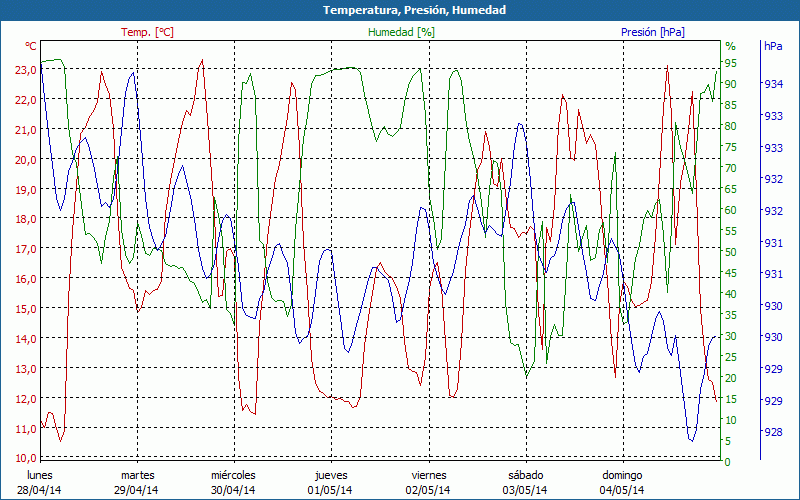Click the °C unit label on left axis

(30, 46)
